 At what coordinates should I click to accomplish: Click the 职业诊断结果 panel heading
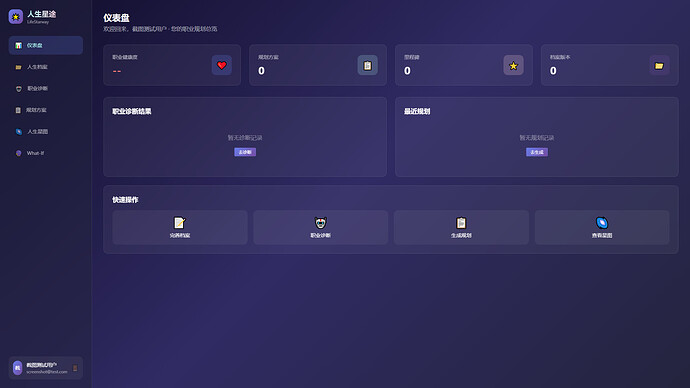point(132,111)
